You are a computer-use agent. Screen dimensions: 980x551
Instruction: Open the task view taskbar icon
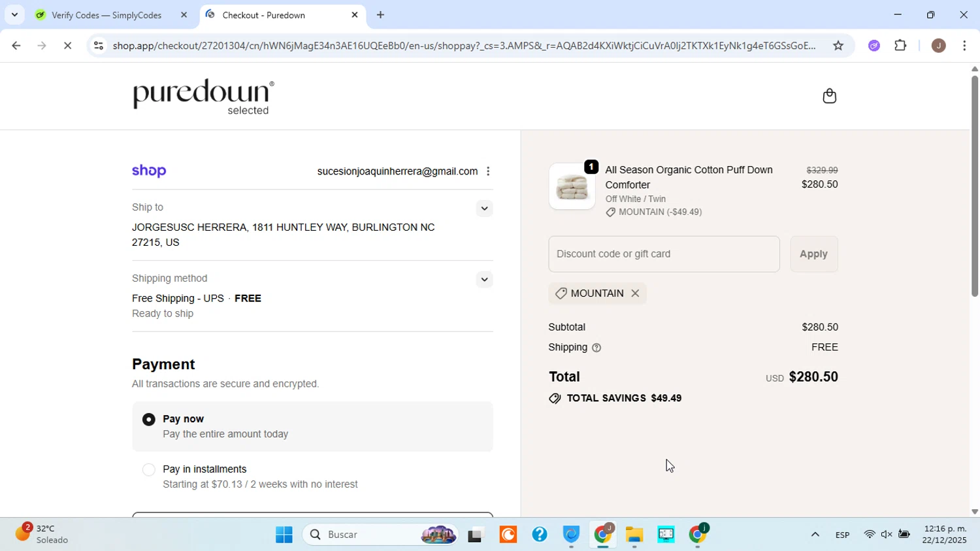click(x=476, y=536)
